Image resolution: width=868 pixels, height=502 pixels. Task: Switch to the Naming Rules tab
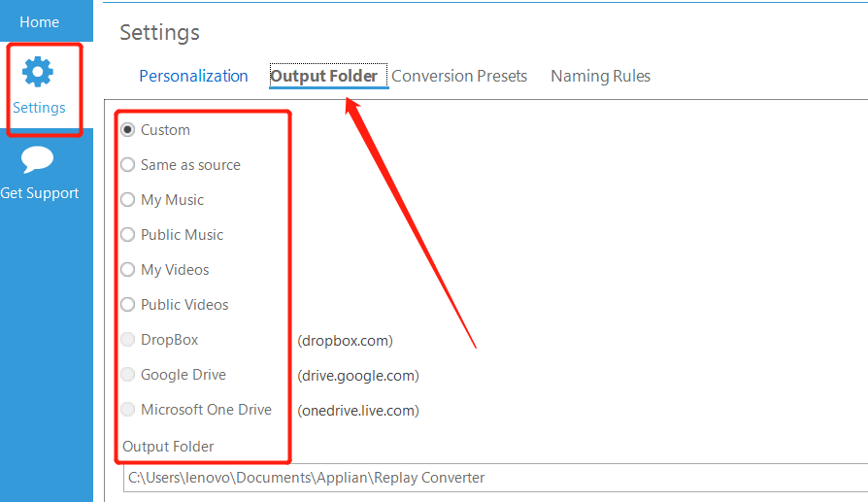coord(600,76)
